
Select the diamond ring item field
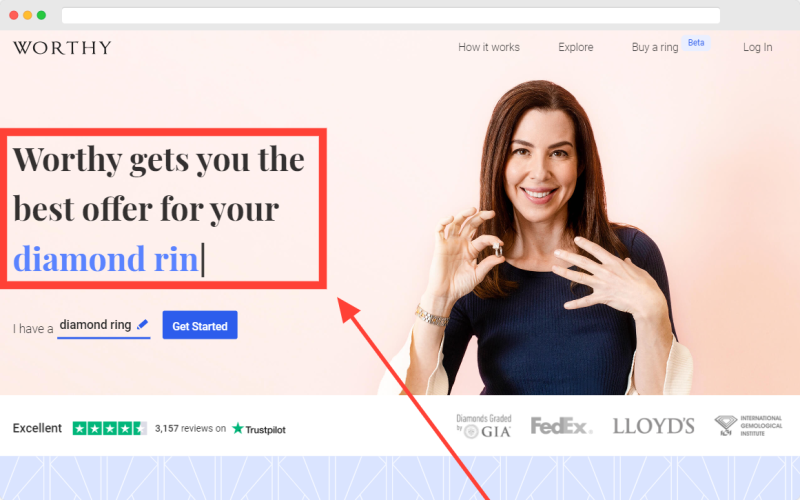click(104, 326)
